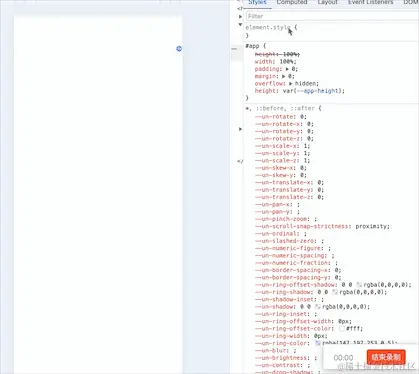This screenshot has width=419, height=374.
Task: Click the --un-pan-x property
Action: coord(274,205)
